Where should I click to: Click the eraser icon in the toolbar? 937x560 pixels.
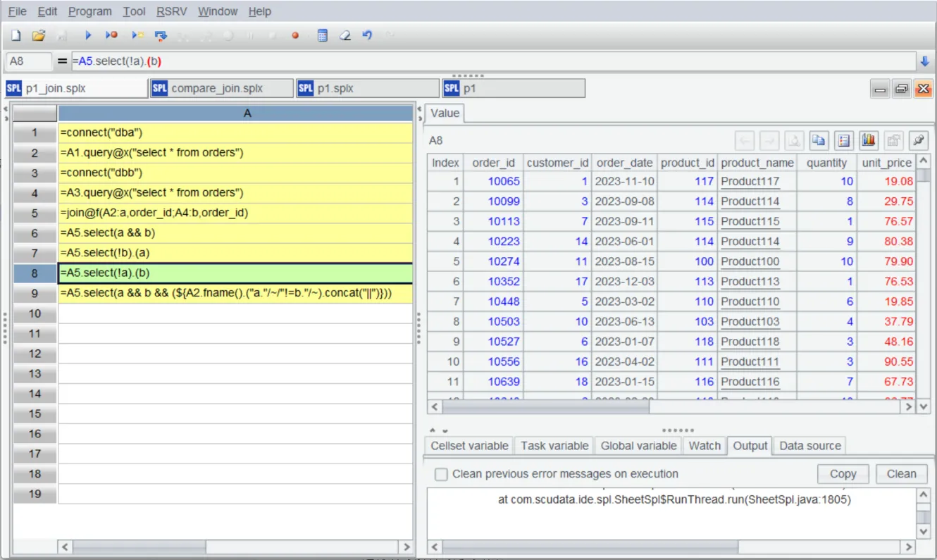coord(345,35)
